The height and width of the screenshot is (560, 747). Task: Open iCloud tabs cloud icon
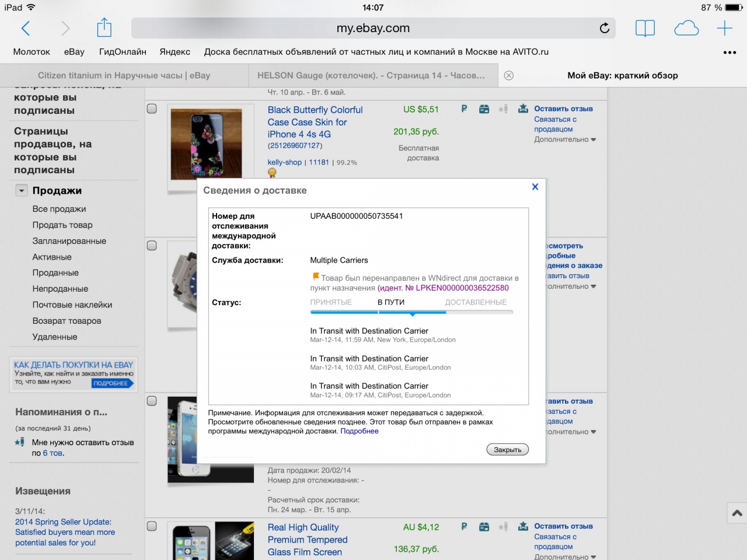tap(686, 28)
